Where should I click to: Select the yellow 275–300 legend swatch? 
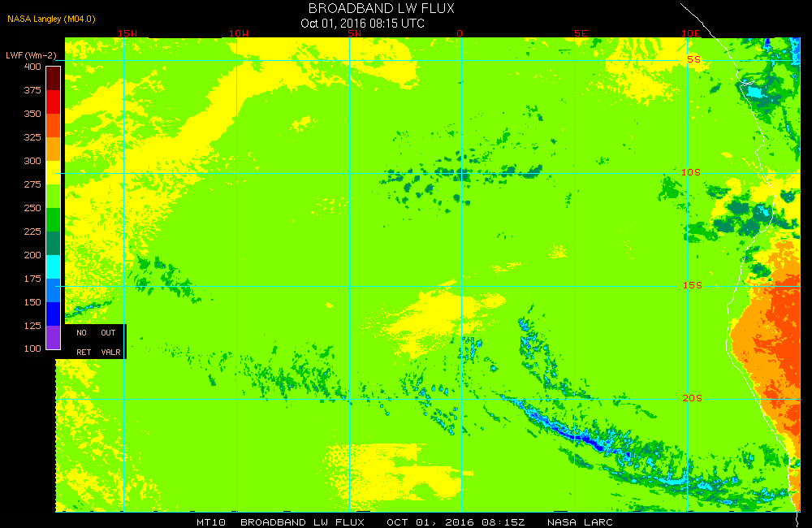54,172
